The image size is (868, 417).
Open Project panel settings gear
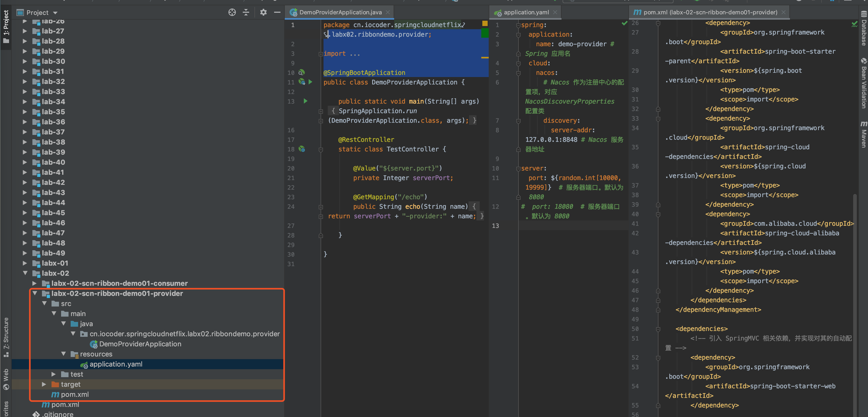coord(263,12)
